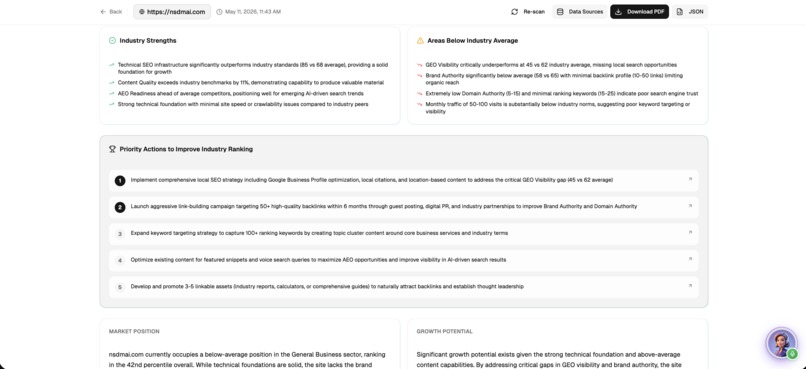Click the Content Quality exceeds industry benchmarks text
Viewport: 806px width, 369px height.
[x=251, y=83]
